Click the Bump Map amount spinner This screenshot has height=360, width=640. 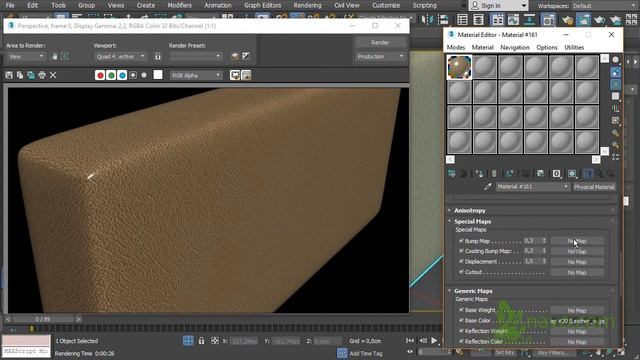pos(544,241)
